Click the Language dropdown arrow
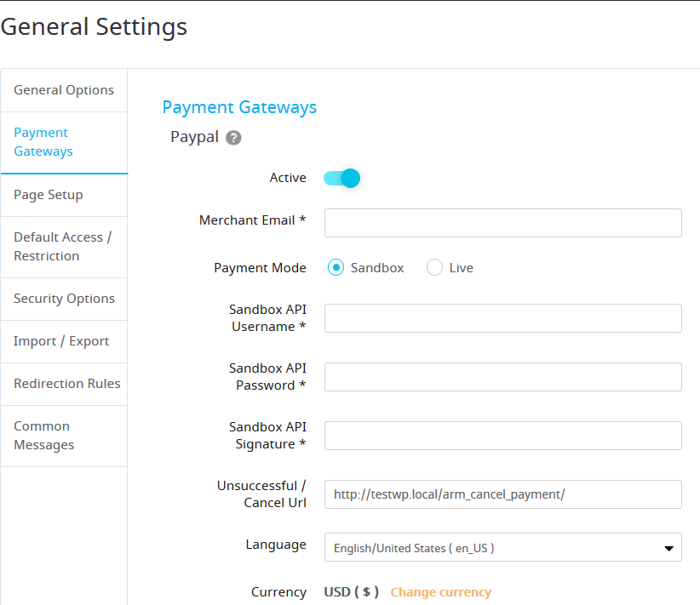Viewport: 700px width, 605px height. coord(668,548)
